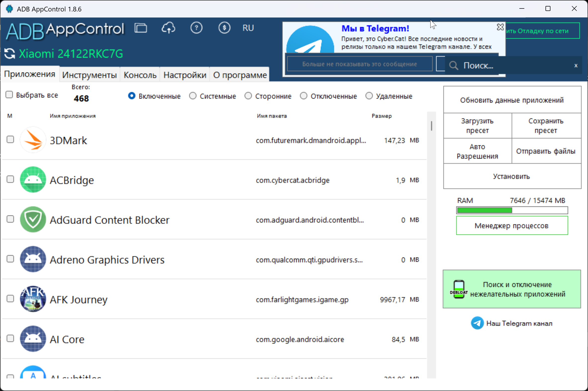Close the Telegram notification popup
The height and width of the screenshot is (391, 588).
pyautogui.click(x=500, y=27)
